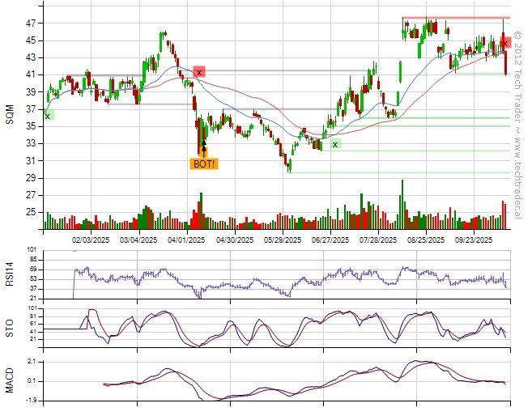
Task: Click the red resistance line above price 47
Action: 453,18
